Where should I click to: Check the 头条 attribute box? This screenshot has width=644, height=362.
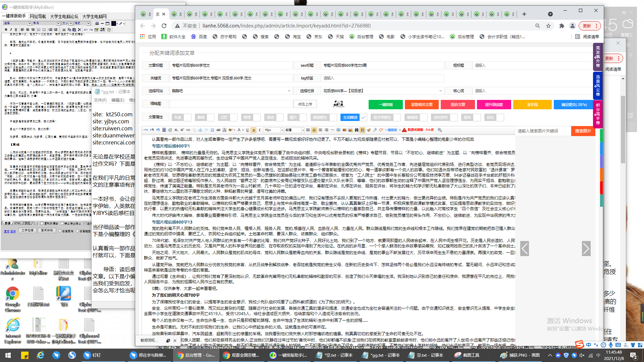[187, 117]
